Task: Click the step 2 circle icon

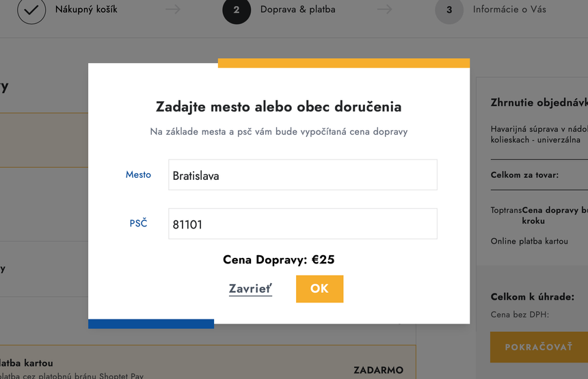Action: point(237,10)
